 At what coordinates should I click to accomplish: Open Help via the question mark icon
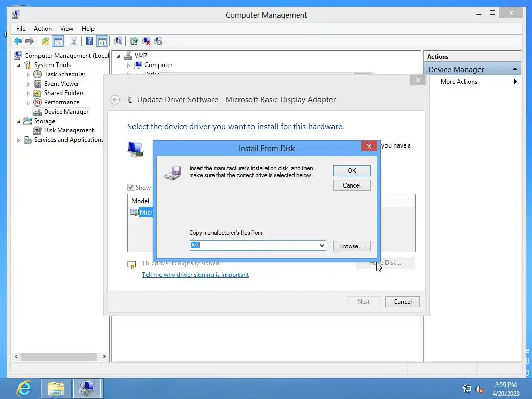tap(89, 42)
